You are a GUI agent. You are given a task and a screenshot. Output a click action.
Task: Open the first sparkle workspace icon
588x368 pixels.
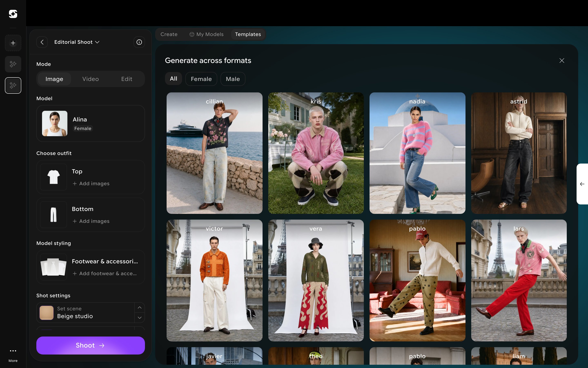tap(13, 64)
